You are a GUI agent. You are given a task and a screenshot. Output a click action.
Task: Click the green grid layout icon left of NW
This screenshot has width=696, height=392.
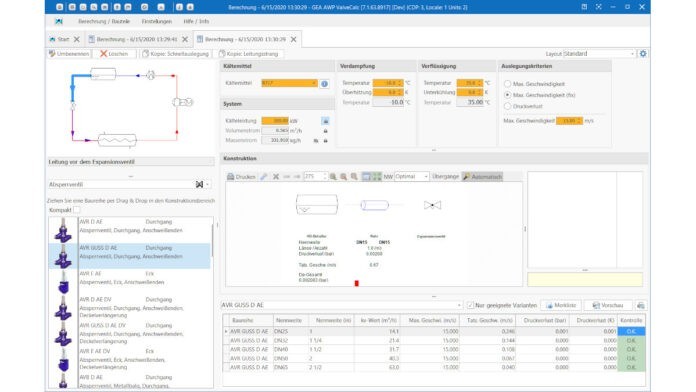[x=377, y=177]
